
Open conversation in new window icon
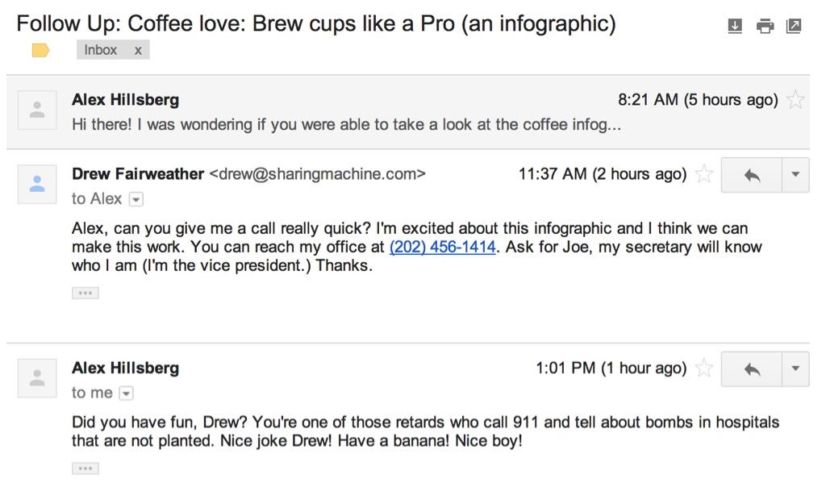794,26
